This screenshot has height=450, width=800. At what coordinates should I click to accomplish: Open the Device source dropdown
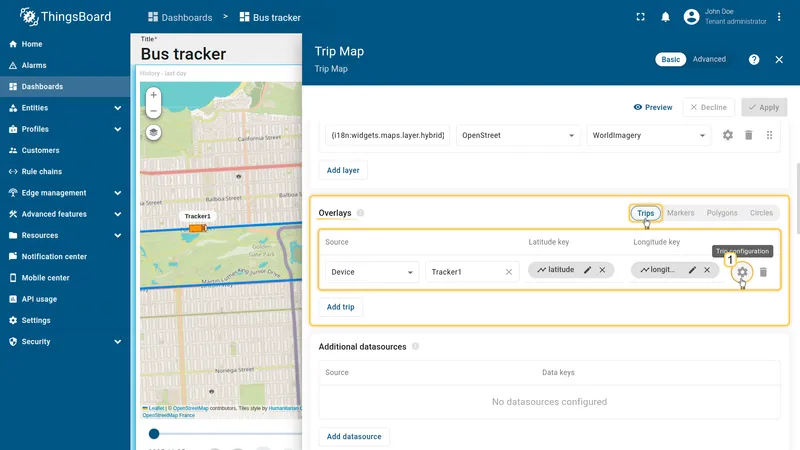tap(372, 272)
